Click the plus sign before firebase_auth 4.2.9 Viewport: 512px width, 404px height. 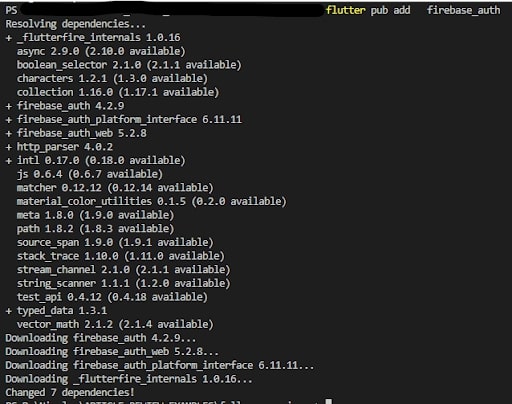[9, 106]
